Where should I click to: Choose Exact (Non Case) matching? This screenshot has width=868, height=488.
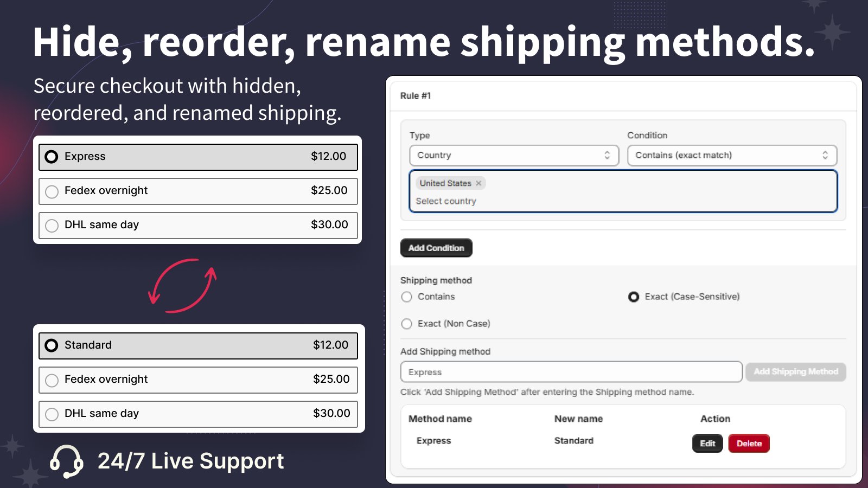[406, 324]
